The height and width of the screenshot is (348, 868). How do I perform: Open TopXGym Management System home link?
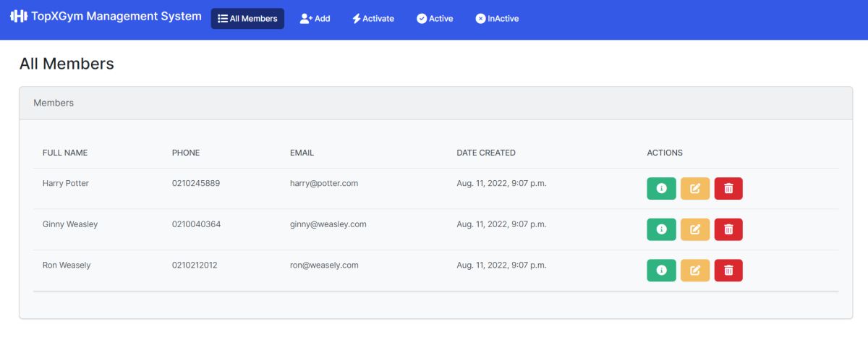pyautogui.click(x=106, y=16)
